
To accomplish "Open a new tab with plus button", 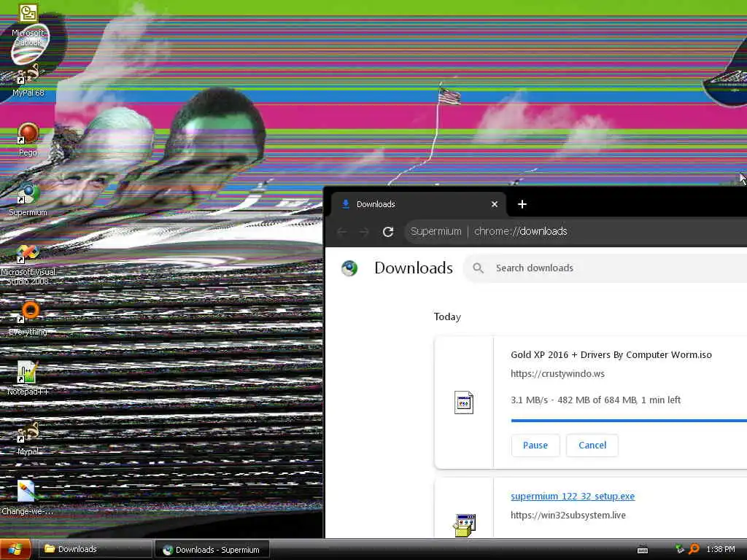I will 522,204.
